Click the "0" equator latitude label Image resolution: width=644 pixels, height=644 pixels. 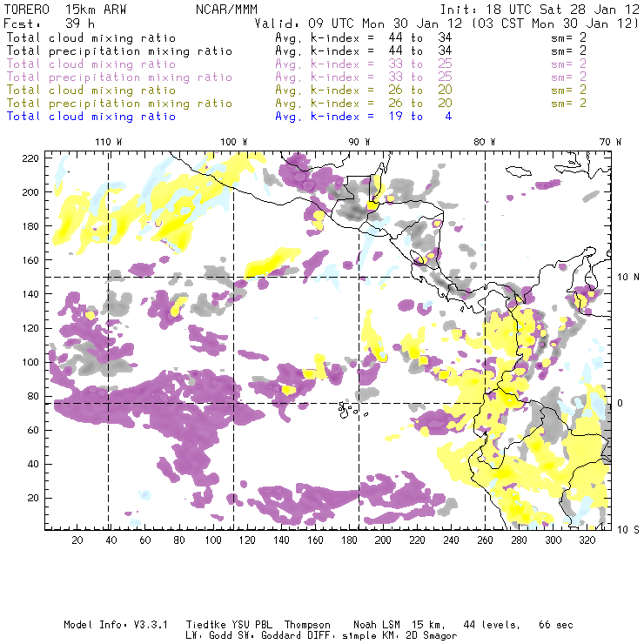coord(620,403)
